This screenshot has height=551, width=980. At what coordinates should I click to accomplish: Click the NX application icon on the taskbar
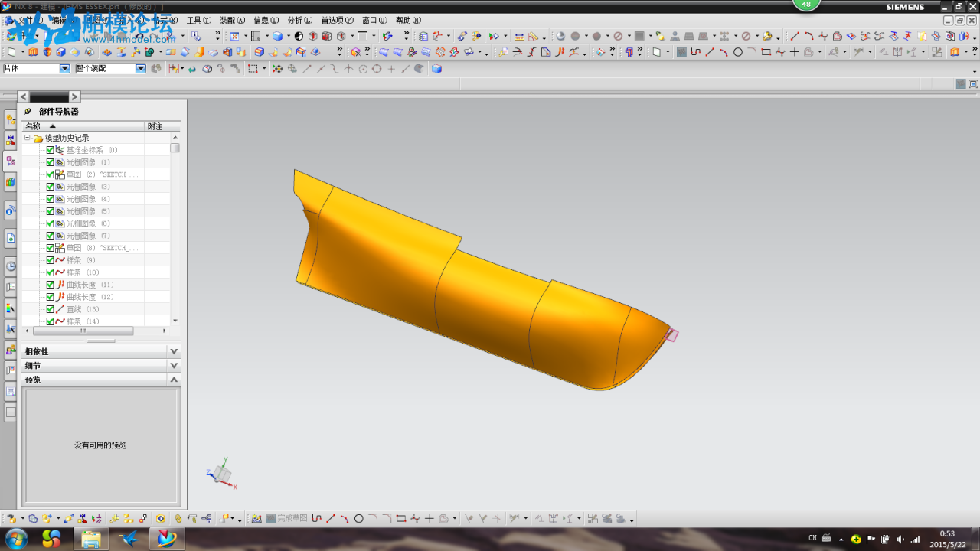coord(166,539)
